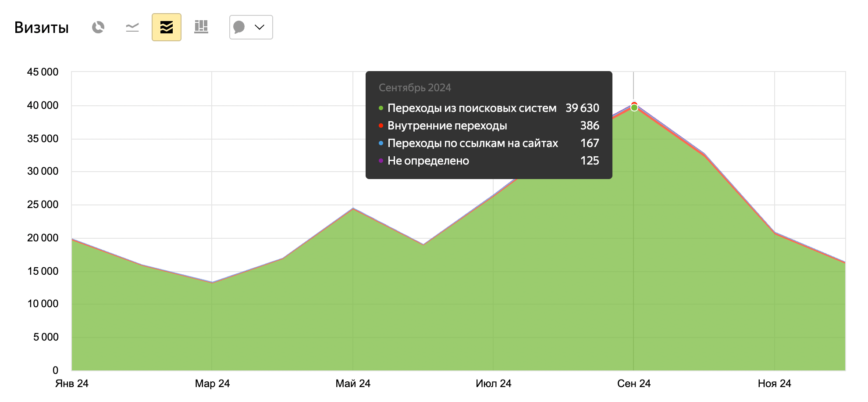Click the Визиты chart title
The height and width of the screenshot is (402, 868).
point(42,28)
